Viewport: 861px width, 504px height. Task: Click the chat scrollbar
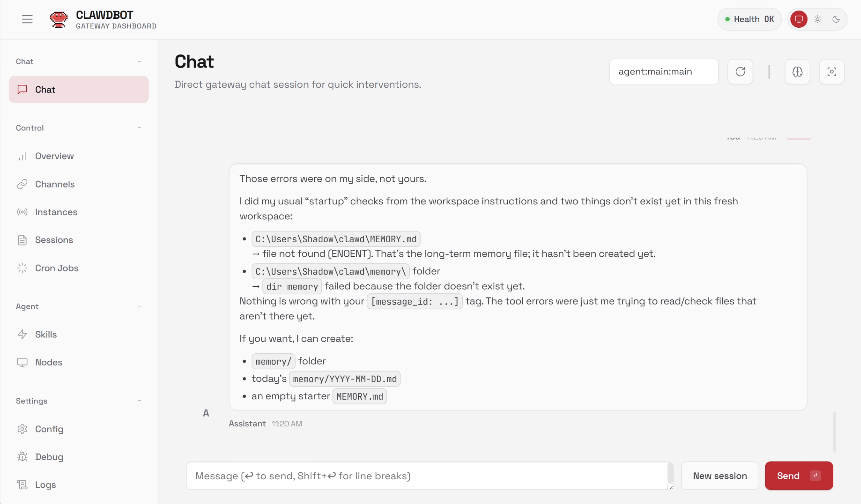pyautogui.click(x=834, y=432)
